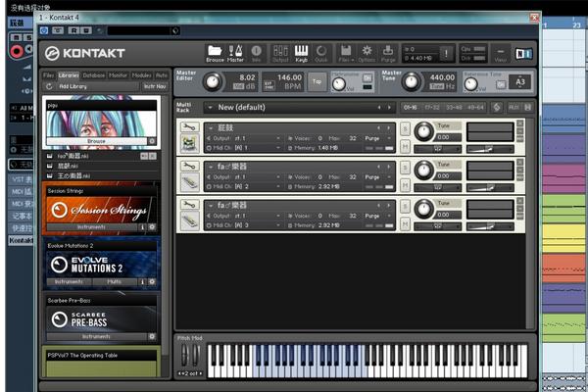Image resolution: width=588 pixels, height=392 pixels.
Task: Switch to the Database tab
Action: [x=94, y=75]
